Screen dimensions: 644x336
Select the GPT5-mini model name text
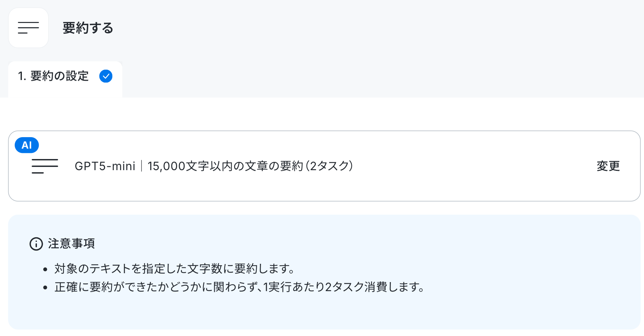pos(105,166)
